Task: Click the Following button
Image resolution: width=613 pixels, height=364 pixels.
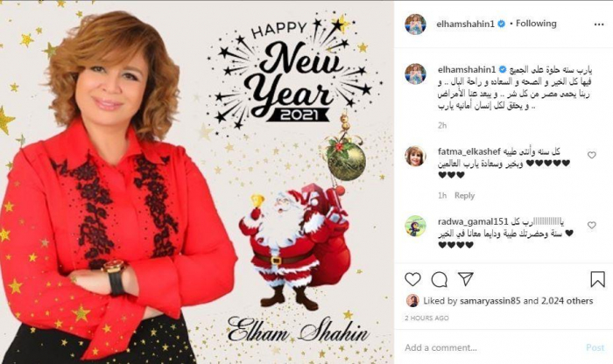Action: click(536, 24)
